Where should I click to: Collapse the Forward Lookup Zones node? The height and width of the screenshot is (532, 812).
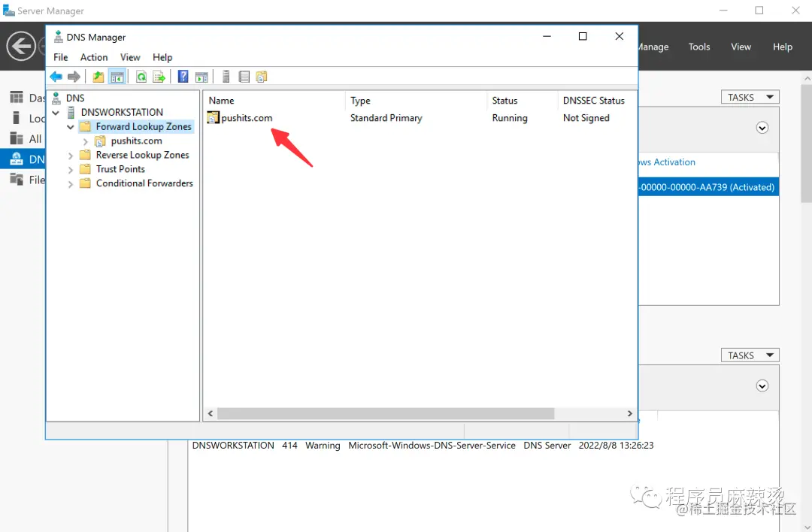pos(71,127)
